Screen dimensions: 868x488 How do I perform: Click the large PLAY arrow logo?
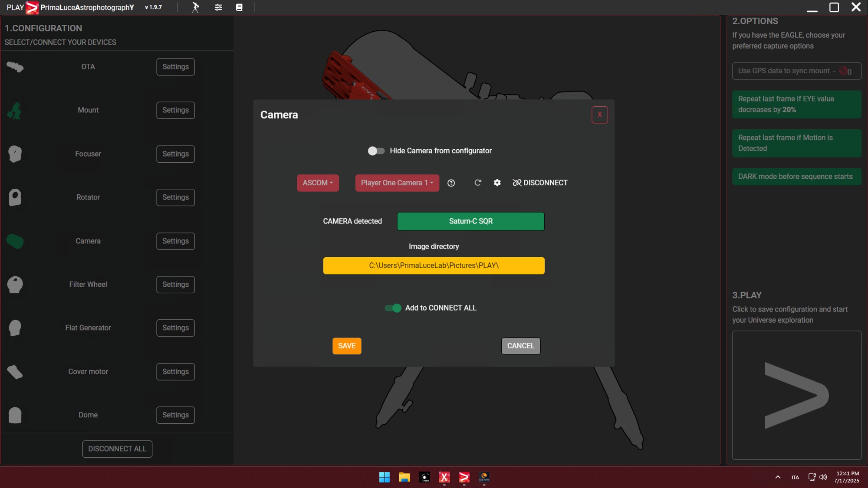796,395
